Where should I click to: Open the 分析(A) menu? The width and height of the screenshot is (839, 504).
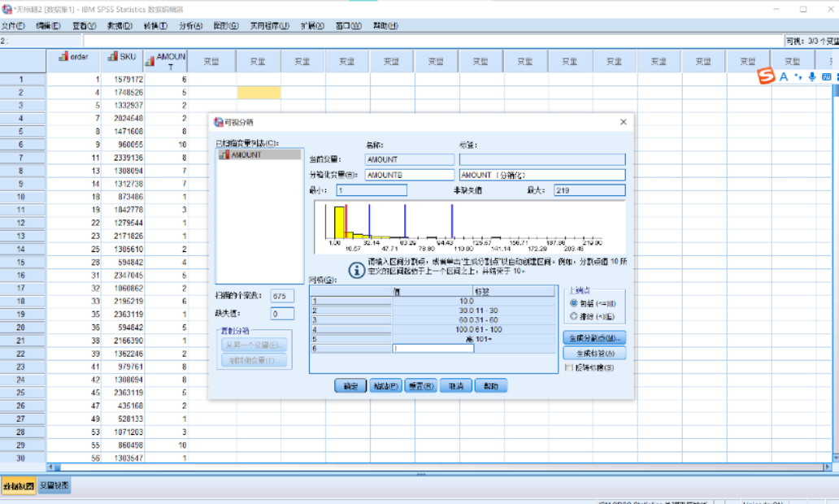click(x=191, y=26)
